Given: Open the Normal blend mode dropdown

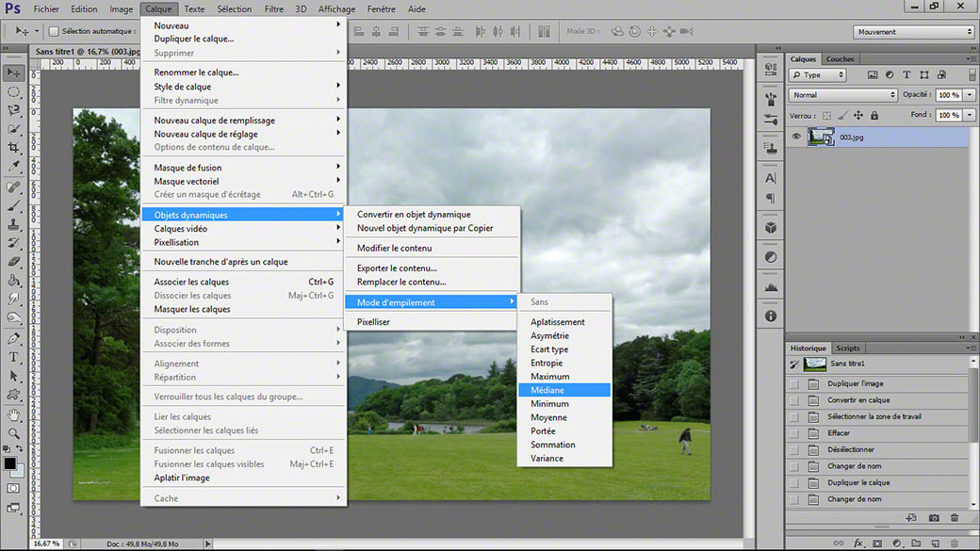Looking at the screenshot, I should [x=843, y=95].
